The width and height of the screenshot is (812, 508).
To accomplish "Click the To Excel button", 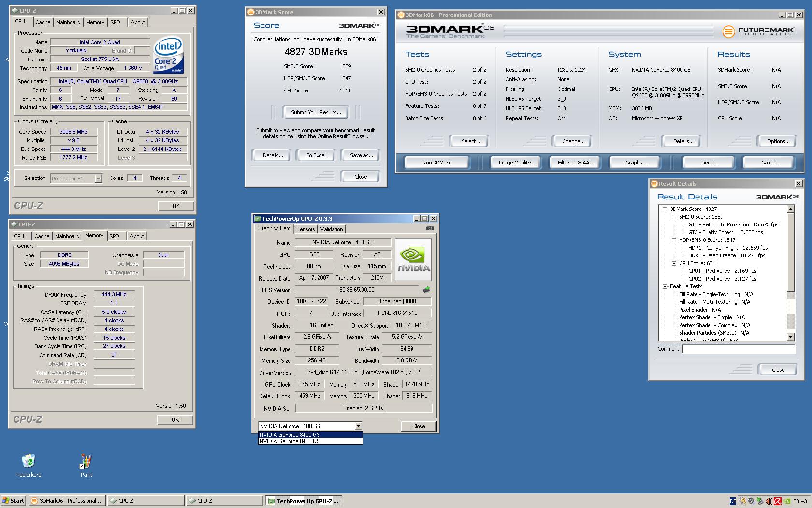I will click(x=316, y=155).
